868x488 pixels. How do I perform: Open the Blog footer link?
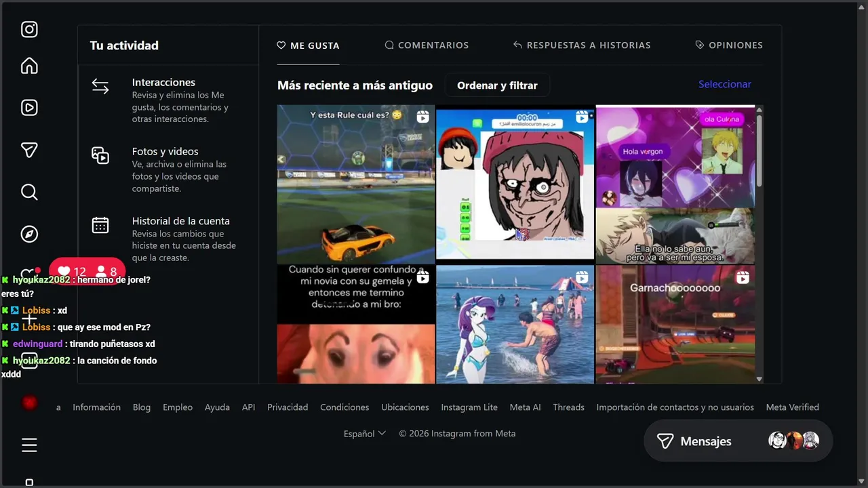point(142,407)
